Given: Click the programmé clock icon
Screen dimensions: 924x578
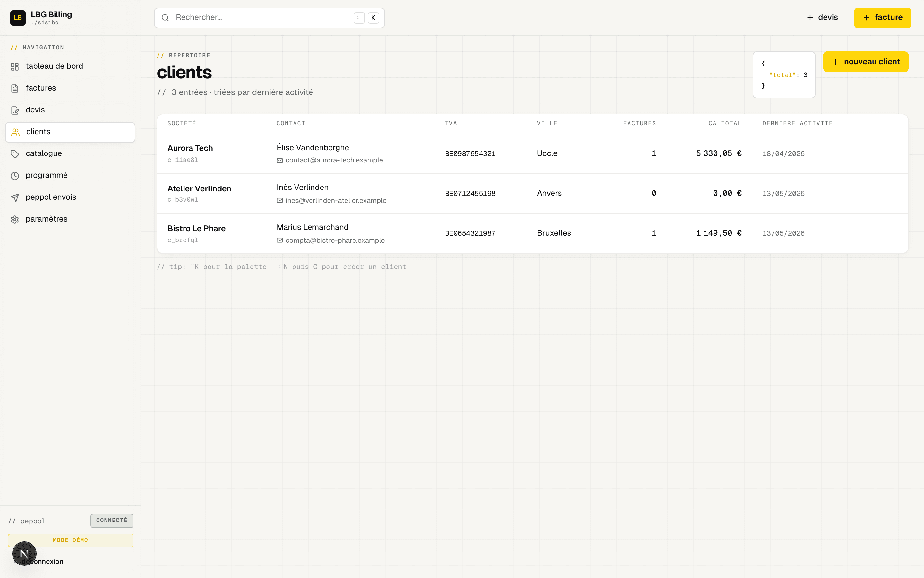Looking at the screenshot, I should click(x=15, y=175).
